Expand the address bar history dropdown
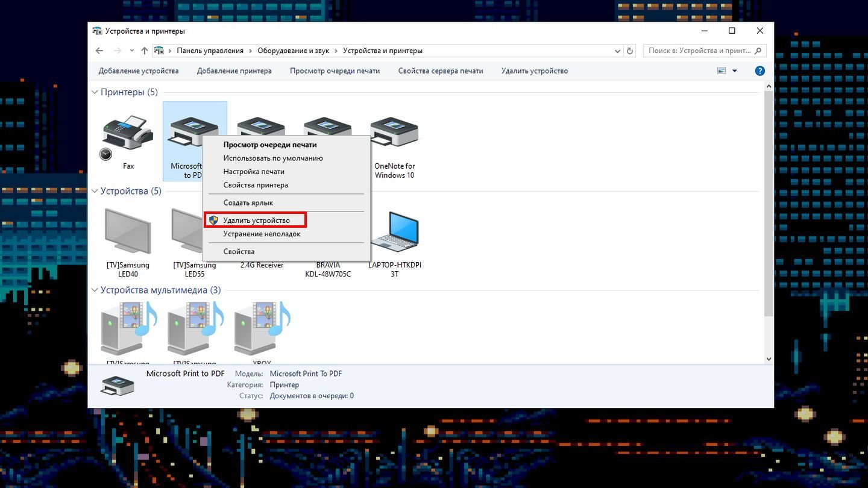 click(617, 51)
